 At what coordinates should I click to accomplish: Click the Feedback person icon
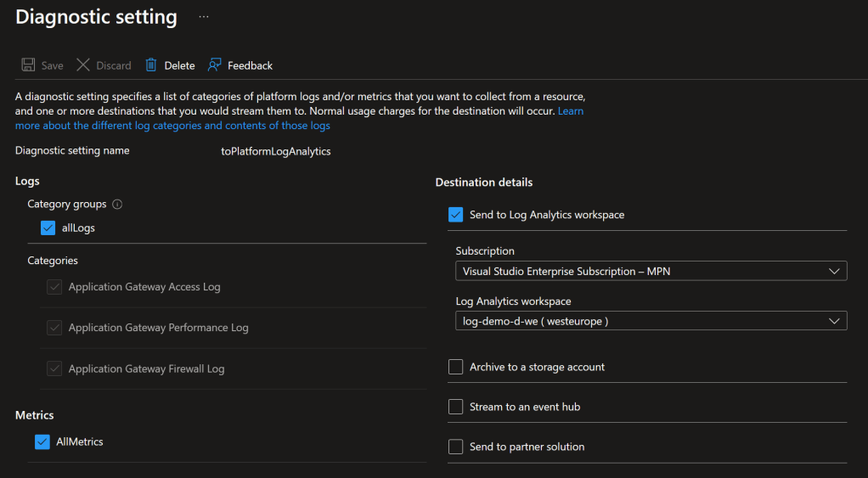click(x=215, y=65)
